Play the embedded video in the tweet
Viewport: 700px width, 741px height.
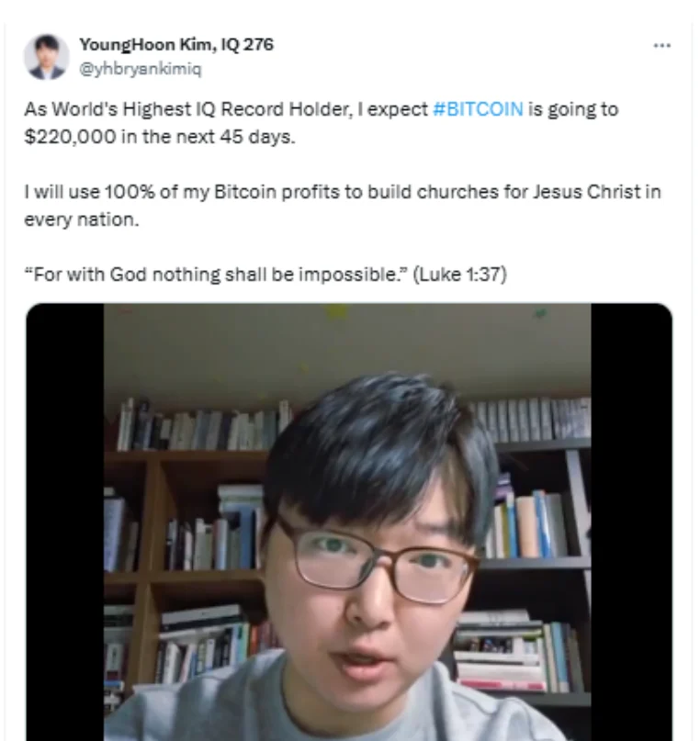click(x=349, y=522)
